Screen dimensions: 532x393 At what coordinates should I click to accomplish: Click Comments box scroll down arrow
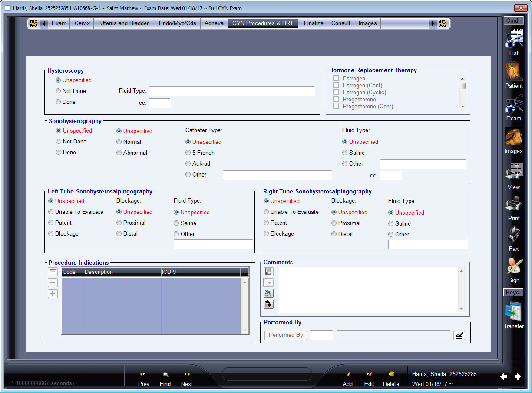(461, 309)
